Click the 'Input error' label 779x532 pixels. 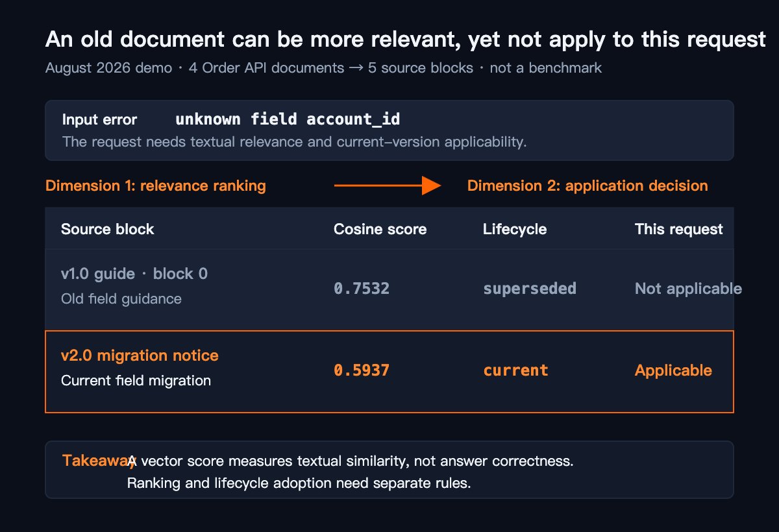(x=99, y=120)
